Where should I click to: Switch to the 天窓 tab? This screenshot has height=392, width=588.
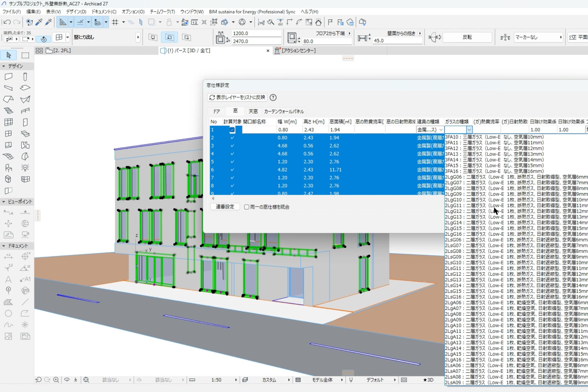click(x=253, y=111)
